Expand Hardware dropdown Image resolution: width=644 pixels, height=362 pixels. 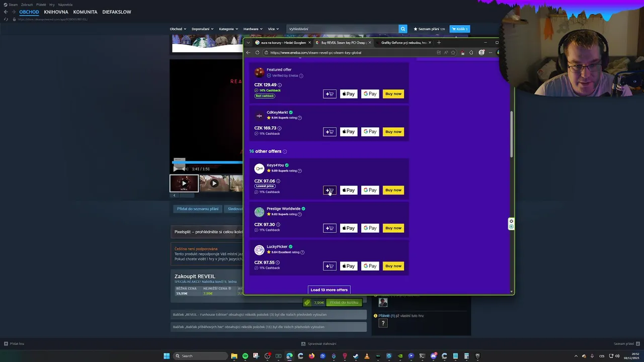pyautogui.click(x=253, y=29)
